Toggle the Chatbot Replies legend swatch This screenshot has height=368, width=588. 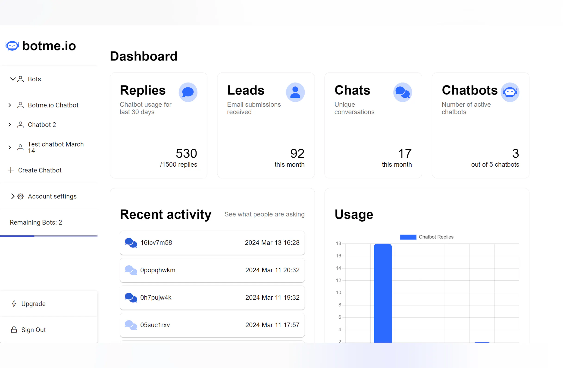coord(408,237)
